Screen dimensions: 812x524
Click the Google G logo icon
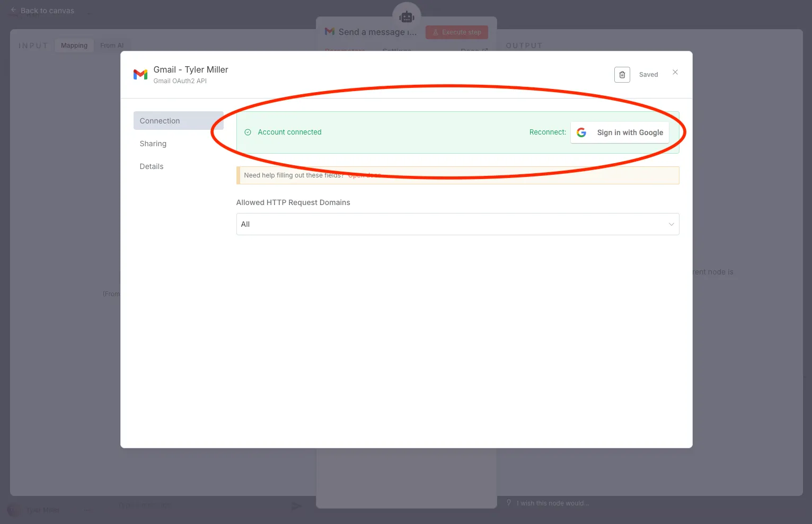click(x=581, y=132)
